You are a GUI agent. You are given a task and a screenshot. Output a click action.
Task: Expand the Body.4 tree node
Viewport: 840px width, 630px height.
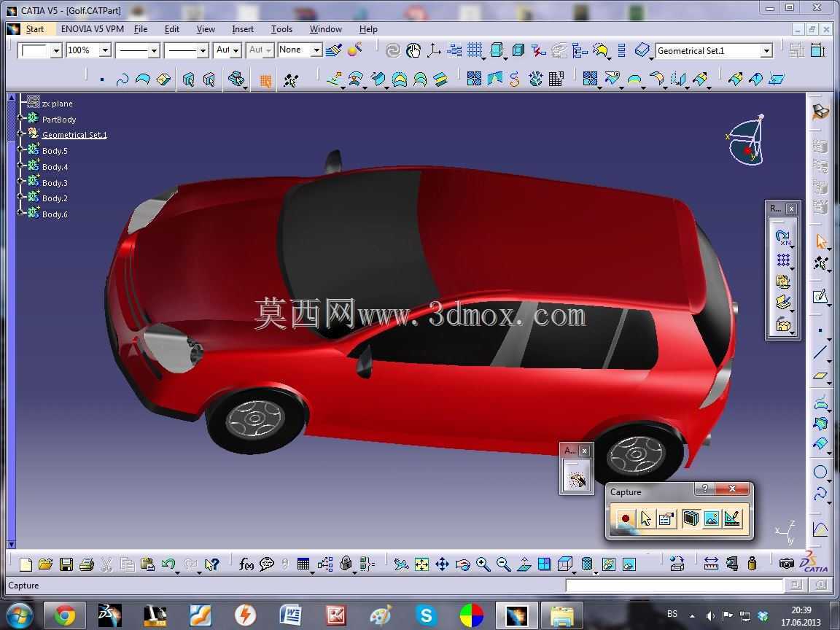coord(19,166)
